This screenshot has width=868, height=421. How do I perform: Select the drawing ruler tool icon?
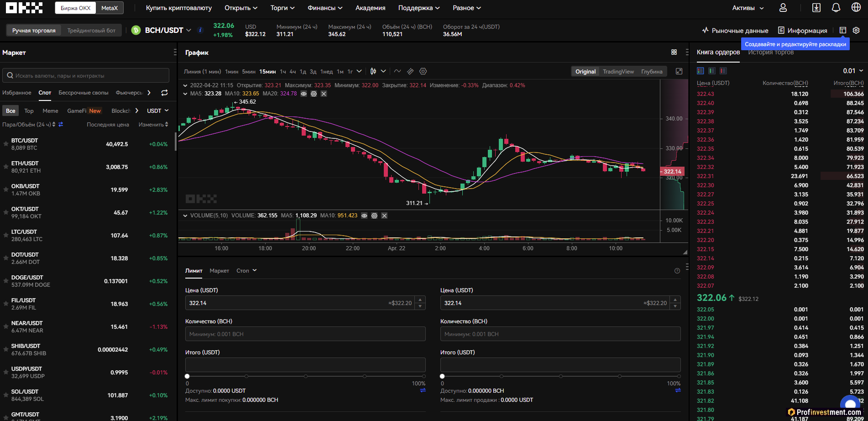410,71
